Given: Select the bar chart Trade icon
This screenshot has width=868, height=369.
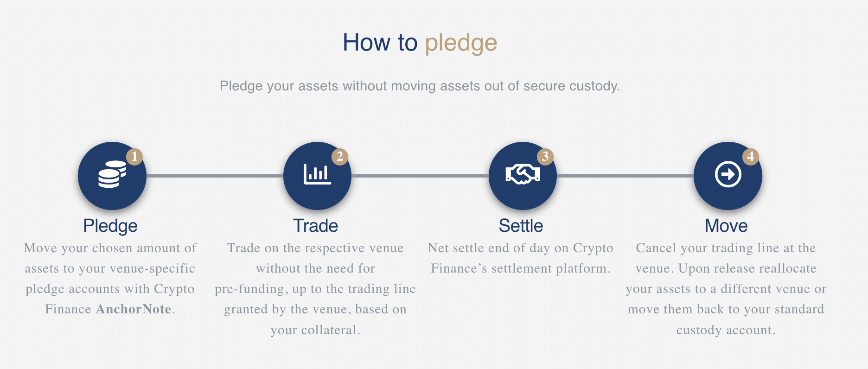Looking at the screenshot, I should coord(317,175).
